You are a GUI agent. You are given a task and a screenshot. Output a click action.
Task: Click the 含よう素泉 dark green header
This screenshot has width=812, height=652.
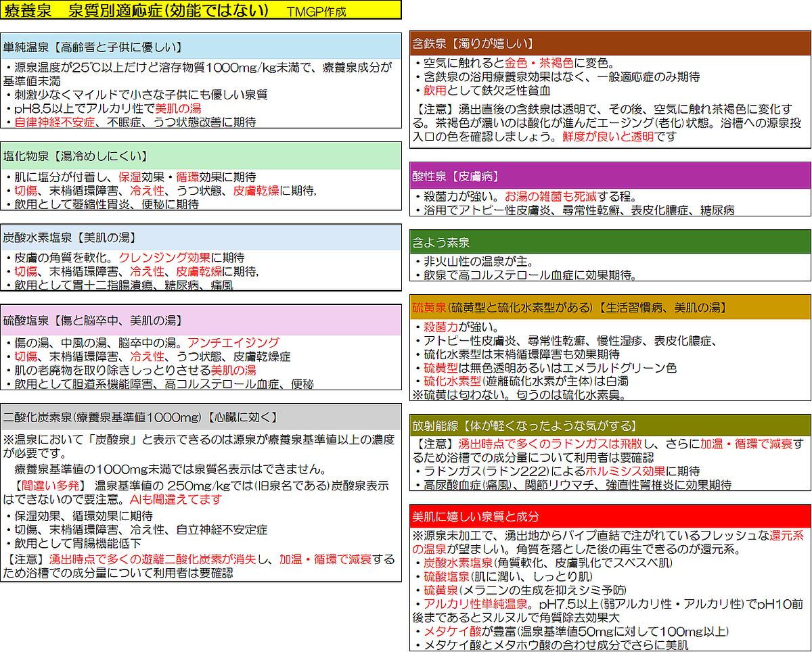pos(610,242)
